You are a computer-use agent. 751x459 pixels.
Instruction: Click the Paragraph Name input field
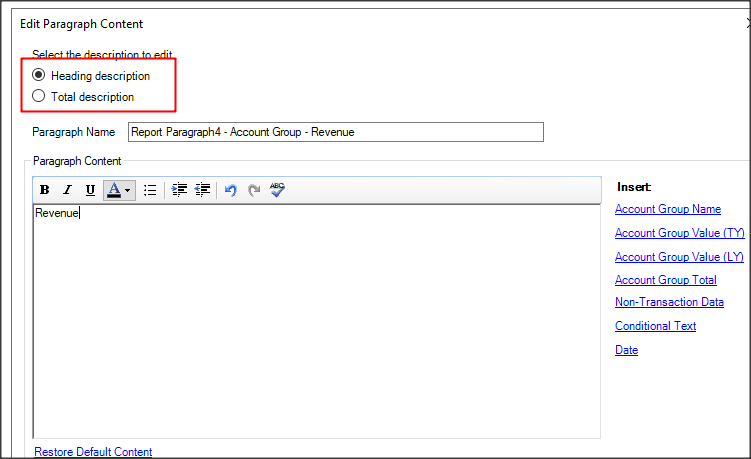(x=335, y=132)
